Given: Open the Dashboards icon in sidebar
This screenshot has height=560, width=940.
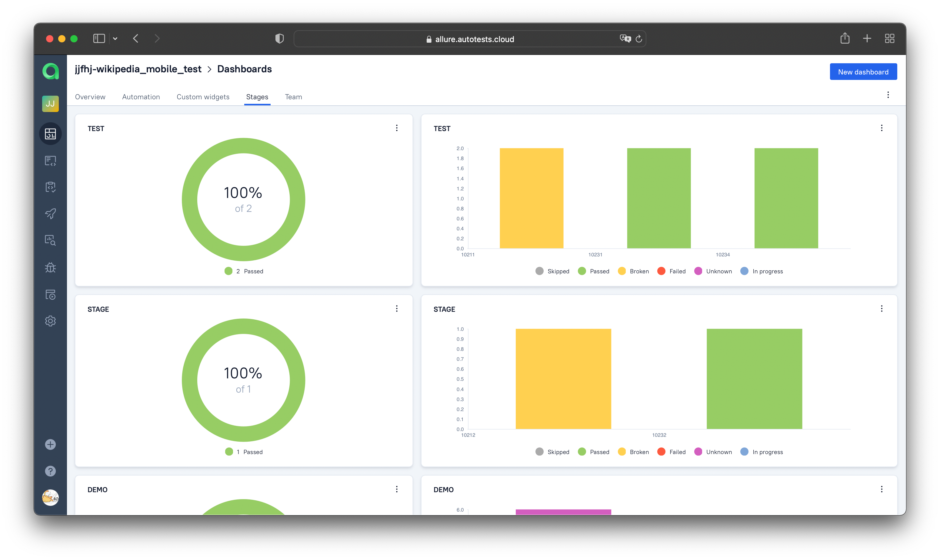Looking at the screenshot, I should coord(50,133).
